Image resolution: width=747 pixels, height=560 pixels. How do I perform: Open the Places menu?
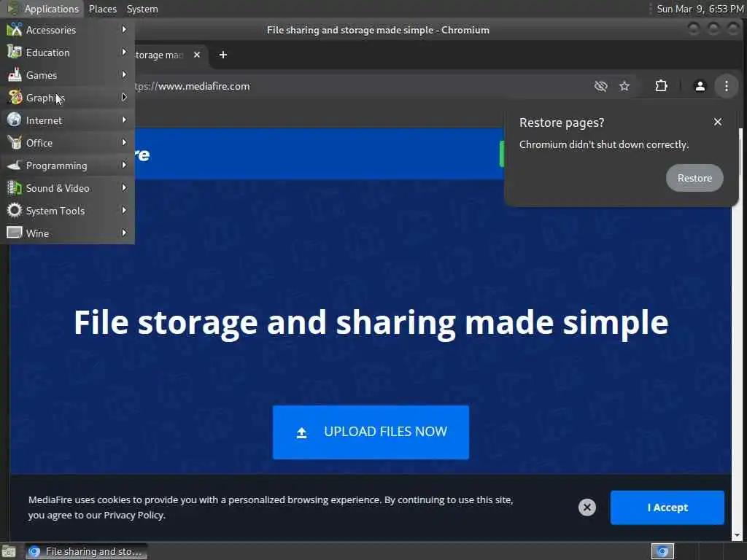[x=102, y=9]
